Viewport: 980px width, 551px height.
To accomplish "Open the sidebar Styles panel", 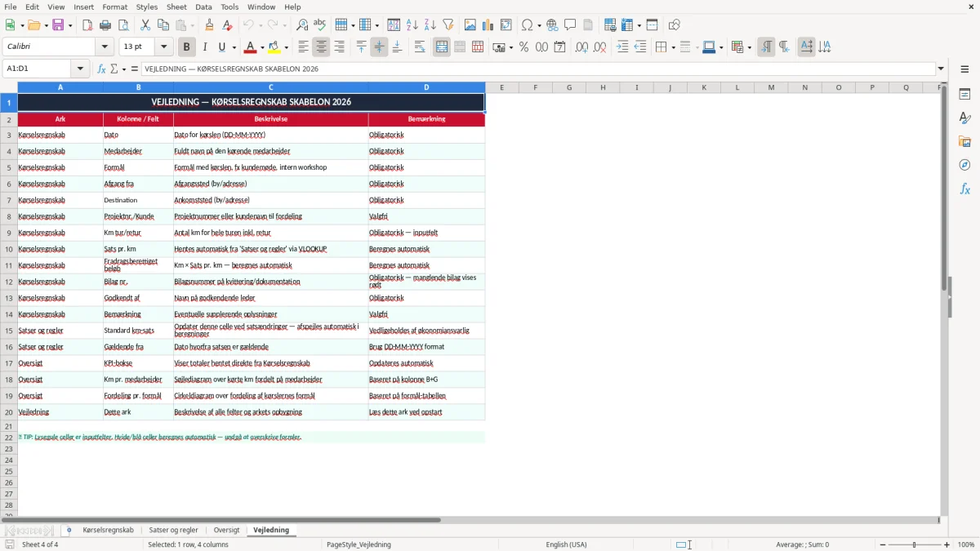I will pyautogui.click(x=965, y=118).
